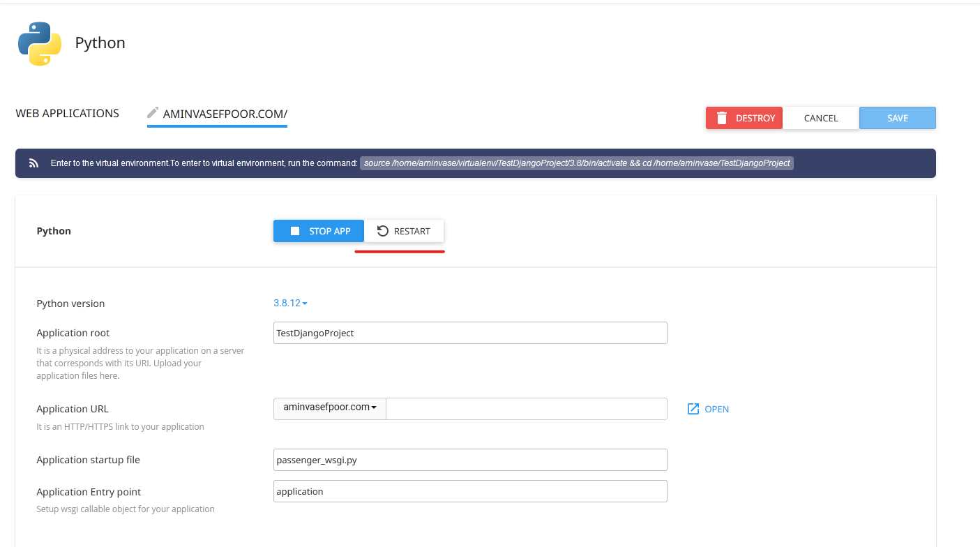Click the Application startup file field
980x547 pixels.
click(470, 460)
